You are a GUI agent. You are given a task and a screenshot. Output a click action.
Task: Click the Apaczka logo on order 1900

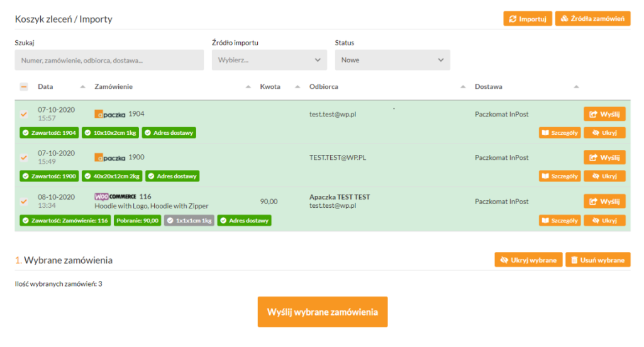tap(109, 157)
